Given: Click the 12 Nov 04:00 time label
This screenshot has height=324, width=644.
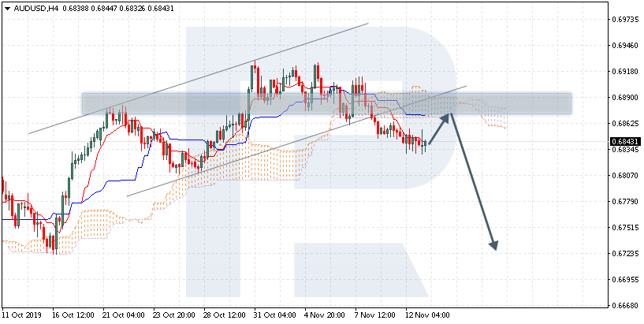Looking at the screenshot, I should click(x=427, y=315).
